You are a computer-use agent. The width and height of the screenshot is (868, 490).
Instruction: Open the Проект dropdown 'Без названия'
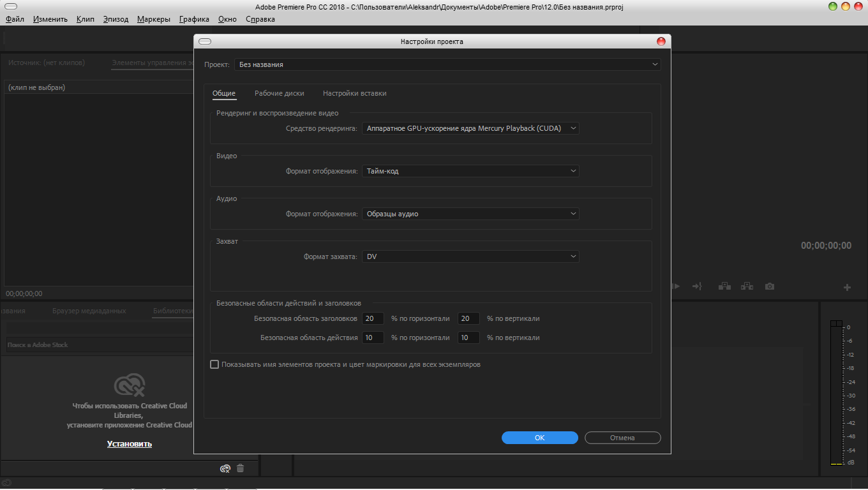(448, 64)
